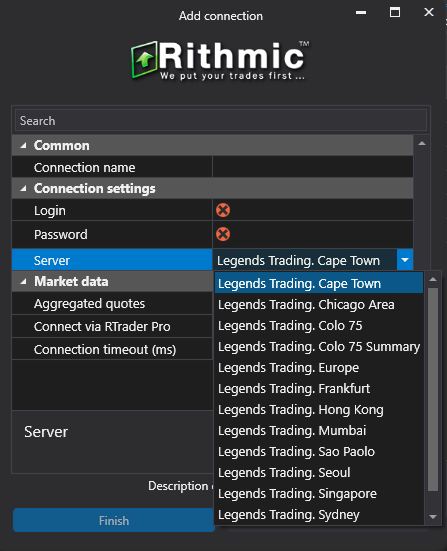Select Legends Trading. Mumbai
Image resolution: width=447 pixels, height=551 pixels.
tap(319, 430)
